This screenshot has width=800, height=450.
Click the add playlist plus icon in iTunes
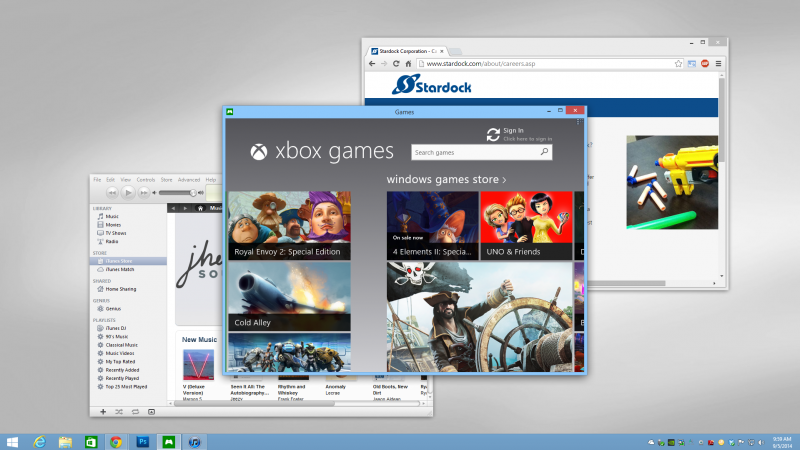click(103, 412)
